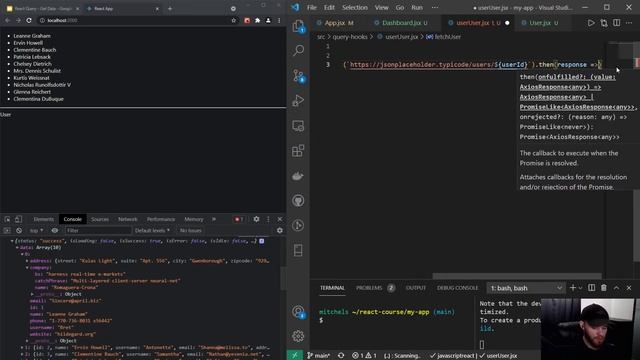The image size is (640, 360).
Task: Open DevTools settings gear
Action: click(x=256, y=219)
